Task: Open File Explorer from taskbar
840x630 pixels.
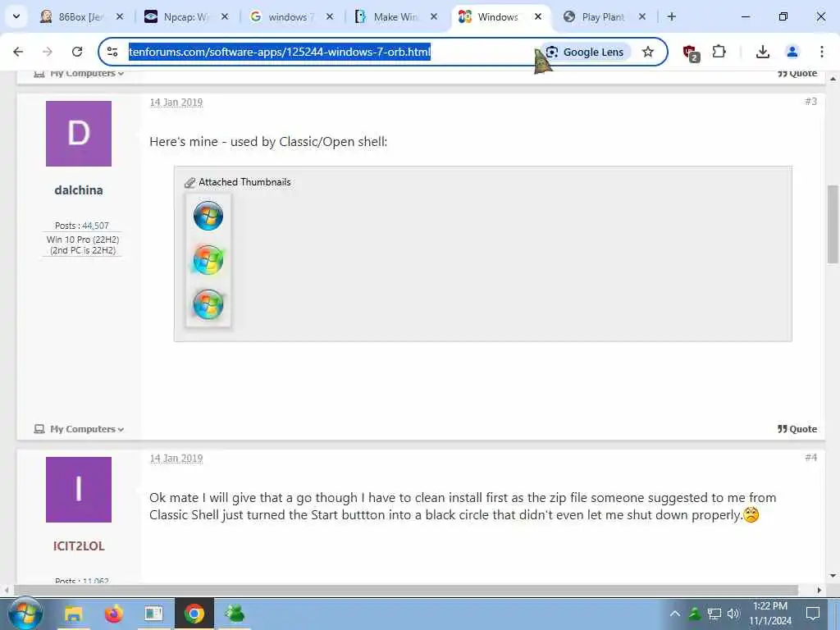Action: pyautogui.click(x=73, y=614)
